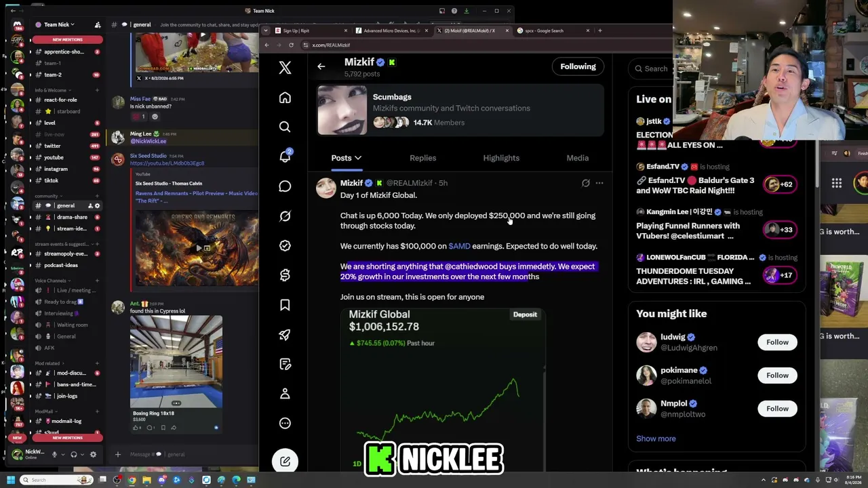Open Discord direct messages home icon
This screenshot has width=868, height=488.
point(17,25)
